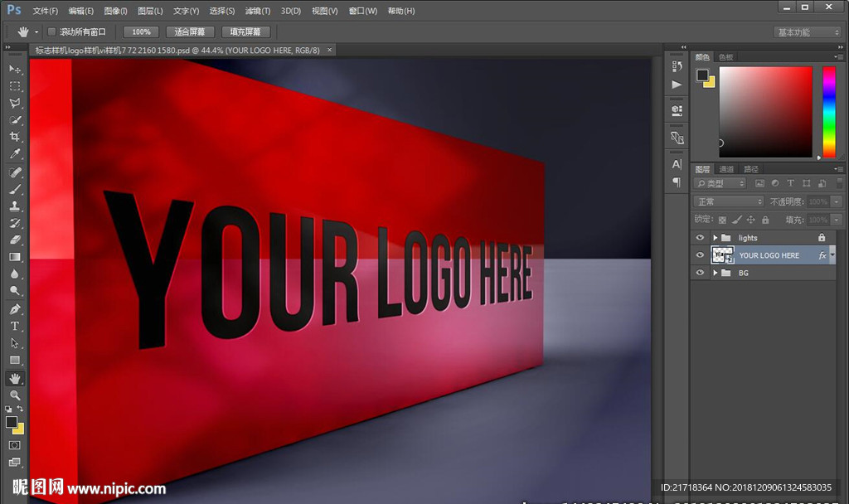
Task: Switch to the 色板 tab
Action: [x=725, y=57]
